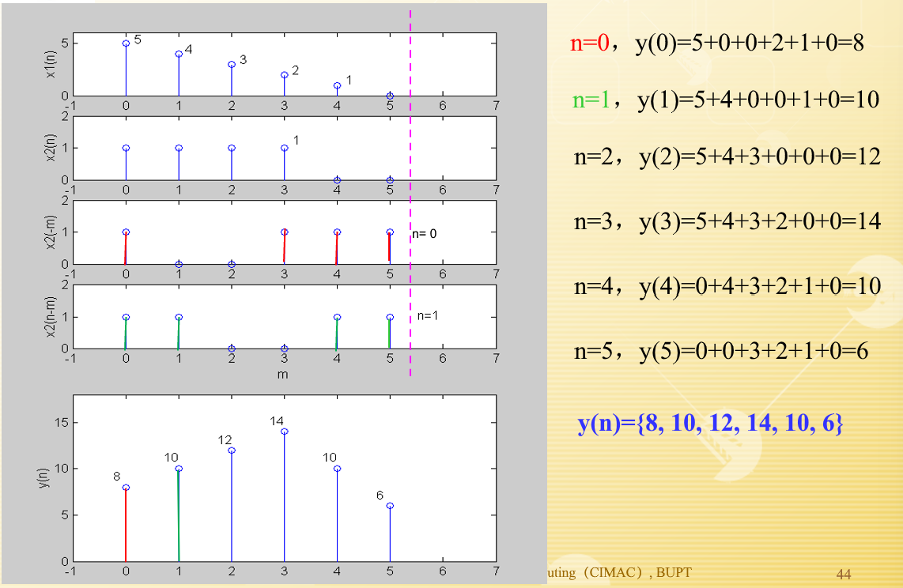Click the blue result y(n)={8, 10, 12, 14, 10, 6}
Screen dimensions: 903x588
(711, 423)
